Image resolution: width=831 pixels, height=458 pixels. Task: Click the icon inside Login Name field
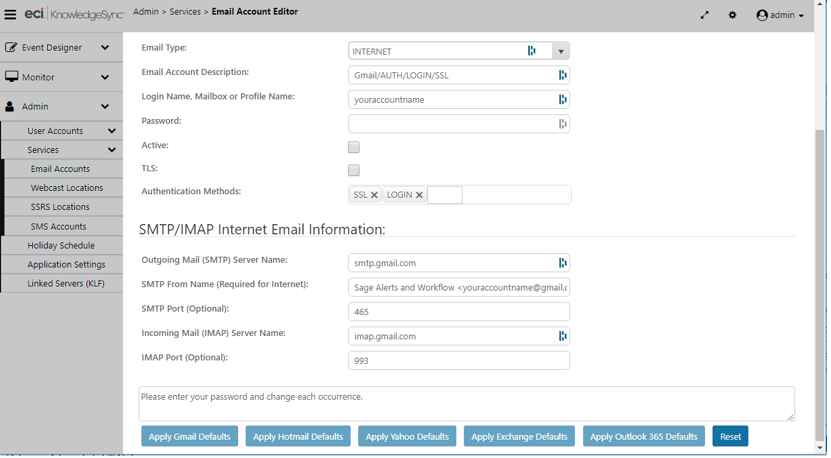562,100
